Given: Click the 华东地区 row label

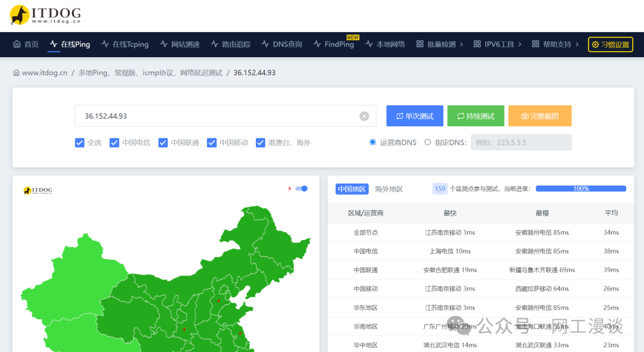Looking at the screenshot, I should [366, 308].
